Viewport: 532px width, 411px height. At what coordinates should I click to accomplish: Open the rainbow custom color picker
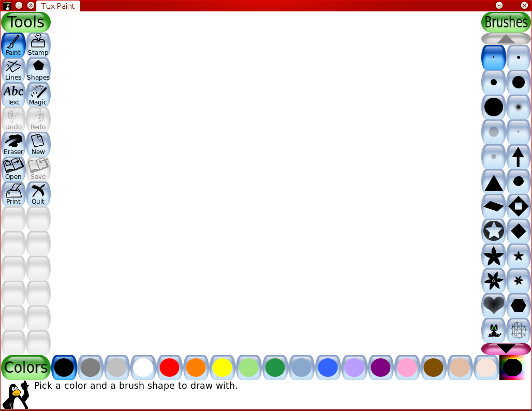pyautogui.click(x=512, y=367)
